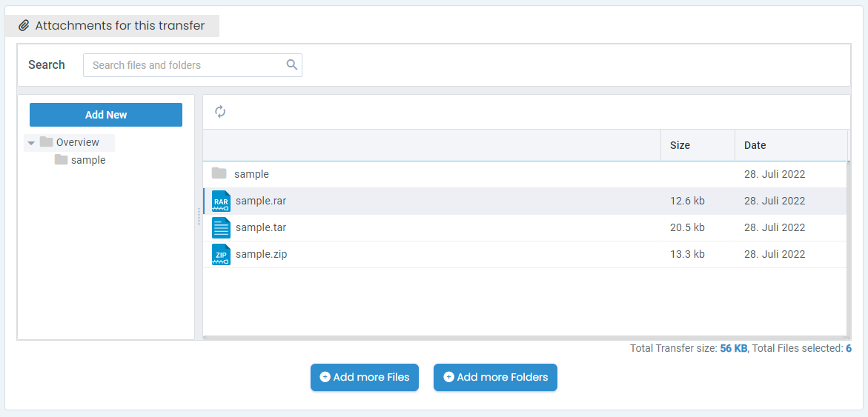Click the Overview folder icon in tree

point(47,142)
